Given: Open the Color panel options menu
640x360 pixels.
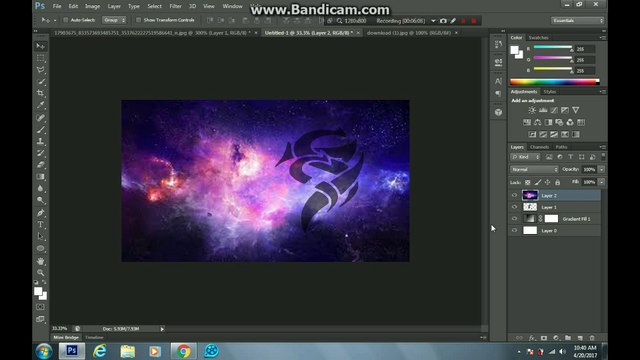Looking at the screenshot, I should [x=602, y=38].
